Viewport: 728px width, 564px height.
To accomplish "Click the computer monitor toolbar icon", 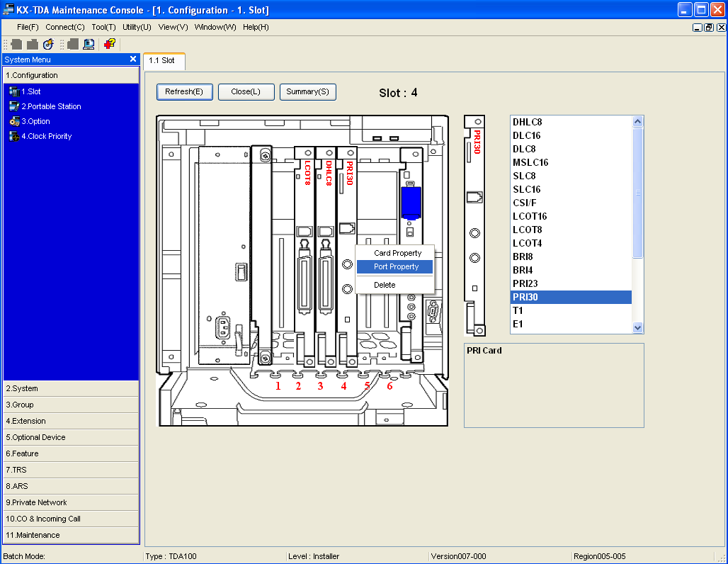I will click(x=89, y=44).
